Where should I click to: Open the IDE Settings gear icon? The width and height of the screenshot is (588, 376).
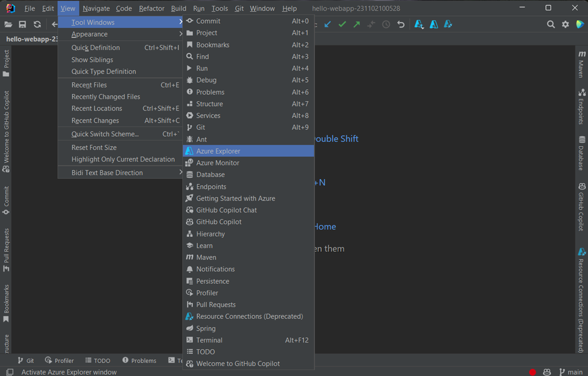coord(565,24)
